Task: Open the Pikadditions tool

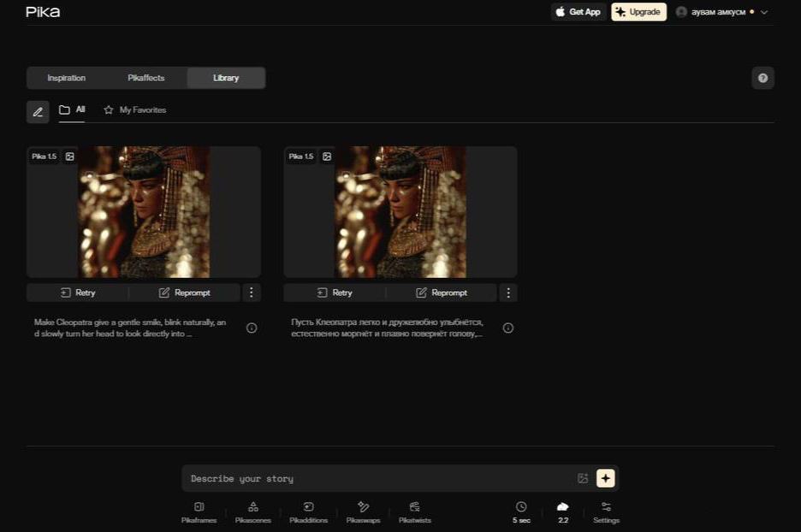Action: (x=308, y=511)
